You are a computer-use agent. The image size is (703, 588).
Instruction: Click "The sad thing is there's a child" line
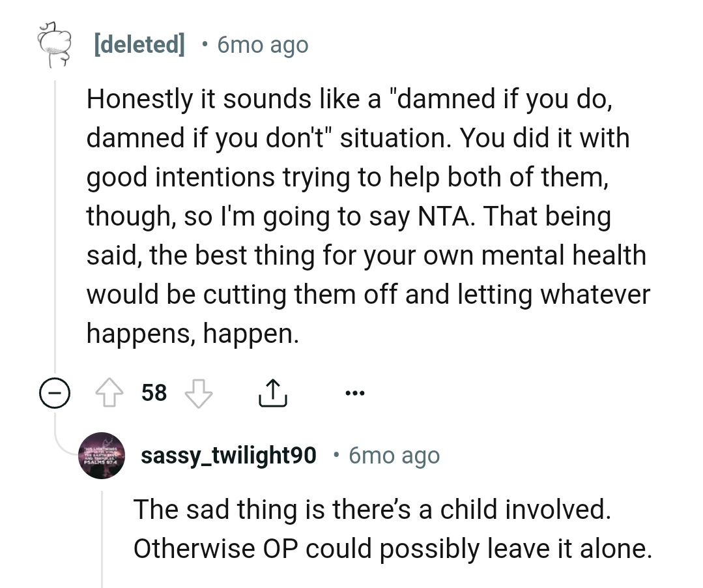click(371, 509)
